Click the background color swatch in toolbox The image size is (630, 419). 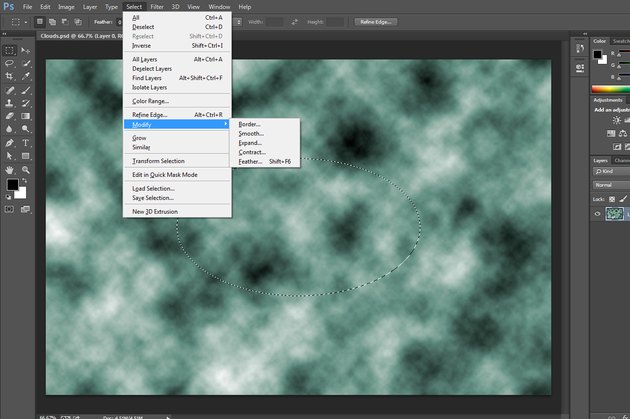click(x=21, y=194)
